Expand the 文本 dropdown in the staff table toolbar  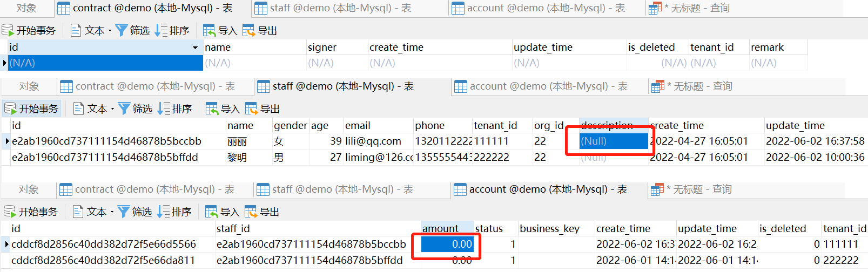pos(112,109)
